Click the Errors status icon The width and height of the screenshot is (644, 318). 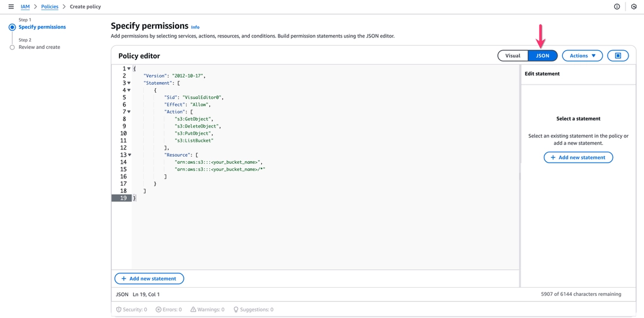[158, 310]
